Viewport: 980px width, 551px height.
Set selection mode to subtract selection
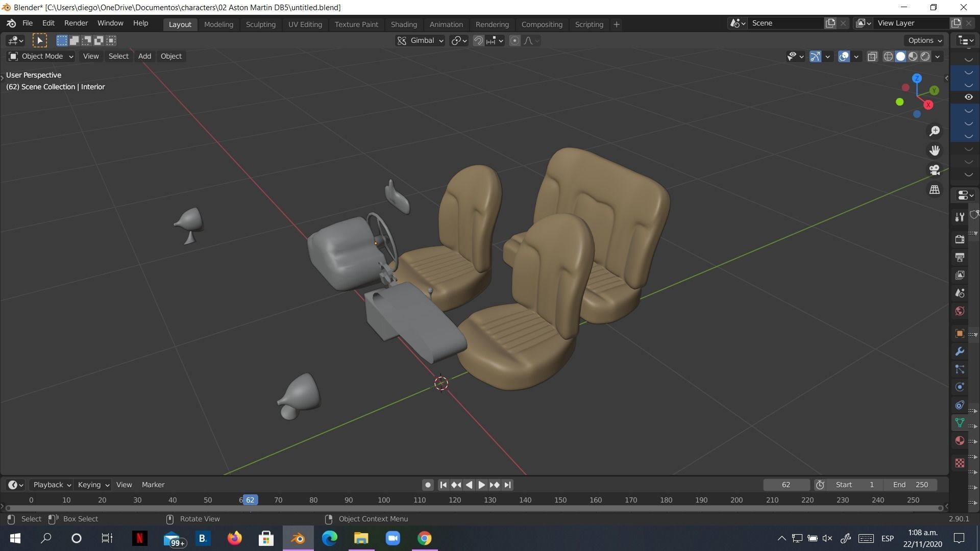(86, 40)
